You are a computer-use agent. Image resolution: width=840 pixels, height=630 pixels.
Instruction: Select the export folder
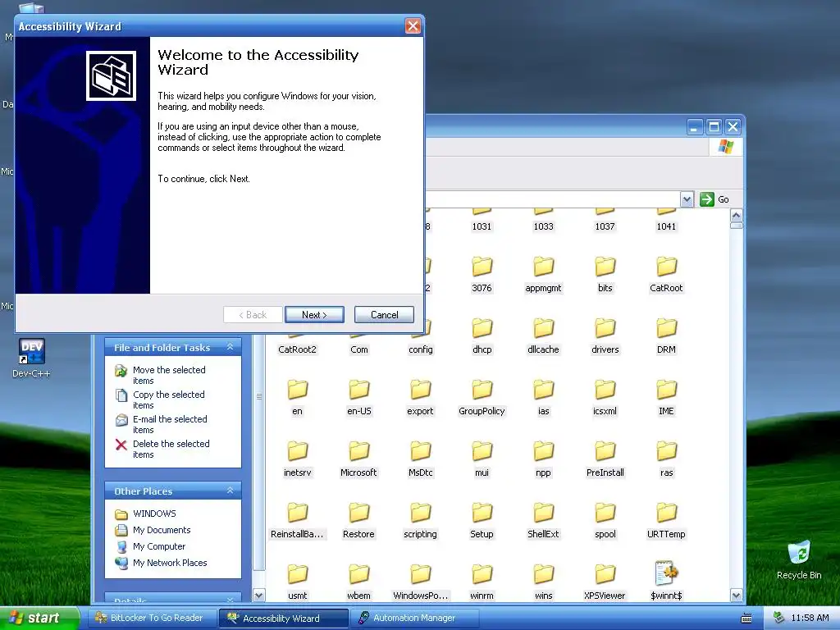click(420, 398)
